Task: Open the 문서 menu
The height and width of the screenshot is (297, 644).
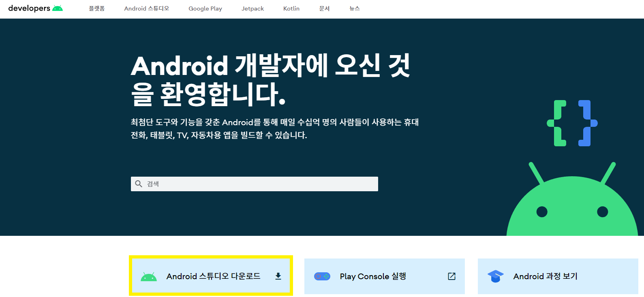Action: (x=324, y=9)
